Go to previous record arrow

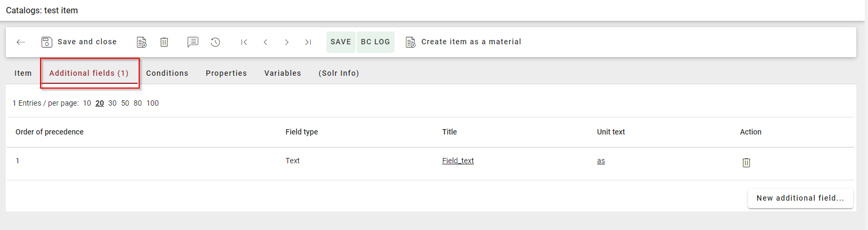click(266, 42)
